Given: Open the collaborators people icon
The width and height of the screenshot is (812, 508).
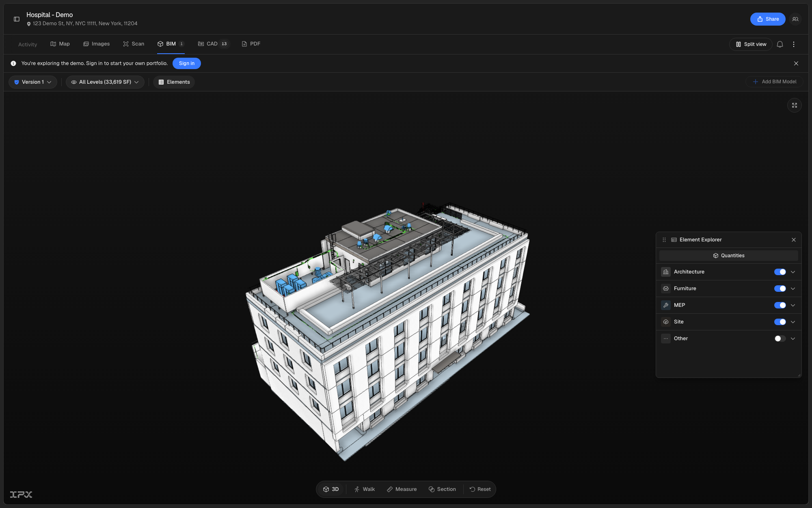Looking at the screenshot, I should coord(795,19).
